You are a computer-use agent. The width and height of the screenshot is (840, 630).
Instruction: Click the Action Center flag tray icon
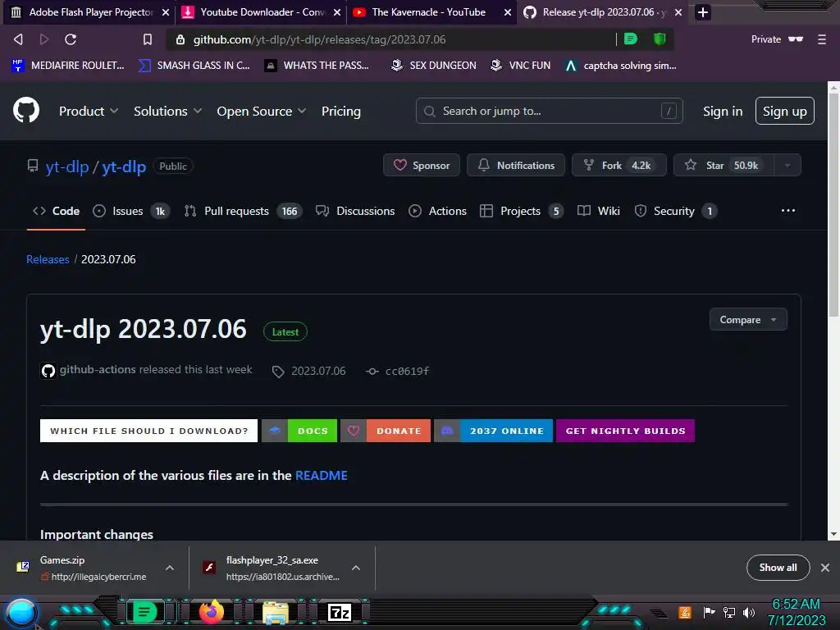[710, 612]
